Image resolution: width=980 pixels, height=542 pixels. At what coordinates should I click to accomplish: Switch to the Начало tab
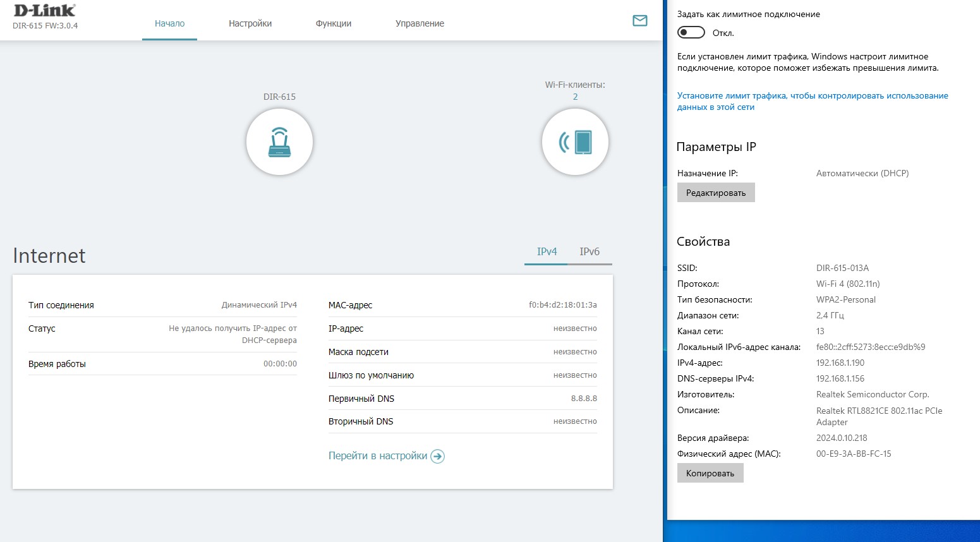tap(169, 23)
